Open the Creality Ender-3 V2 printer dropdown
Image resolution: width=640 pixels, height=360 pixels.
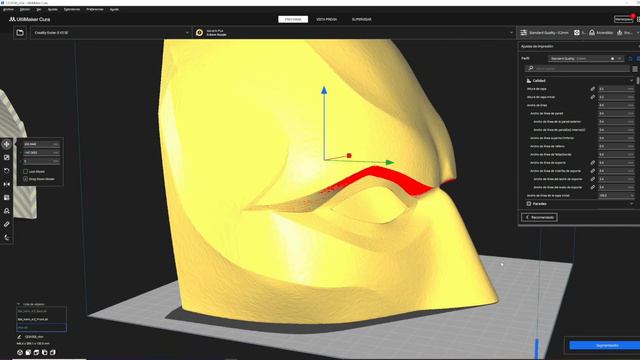point(110,33)
